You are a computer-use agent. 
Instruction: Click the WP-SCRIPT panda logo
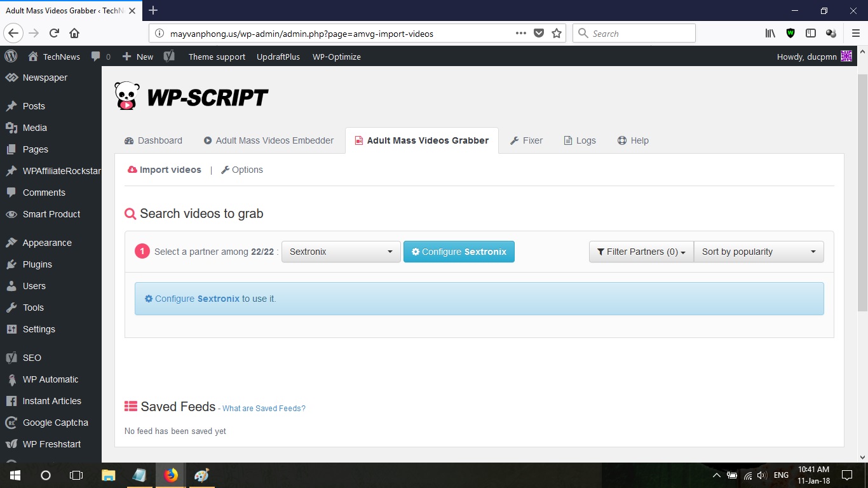coord(191,97)
